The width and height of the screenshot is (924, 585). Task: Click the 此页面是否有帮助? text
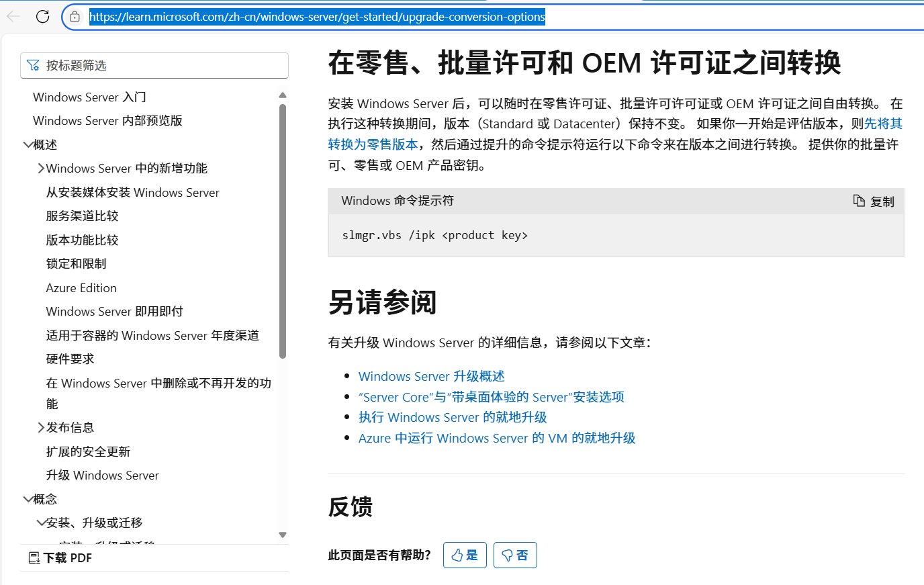click(x=379, y=555)
